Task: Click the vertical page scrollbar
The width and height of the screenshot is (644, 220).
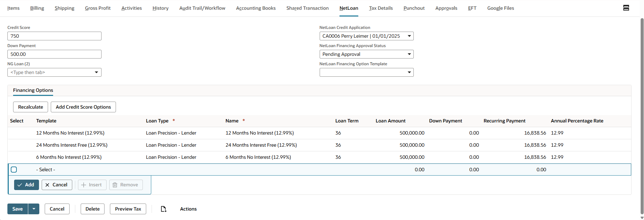Action: pyautogui.click(x=642, y=114)
